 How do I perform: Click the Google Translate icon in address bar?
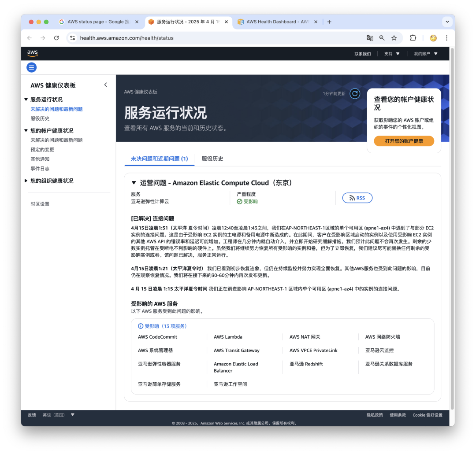tap(370, 38)
